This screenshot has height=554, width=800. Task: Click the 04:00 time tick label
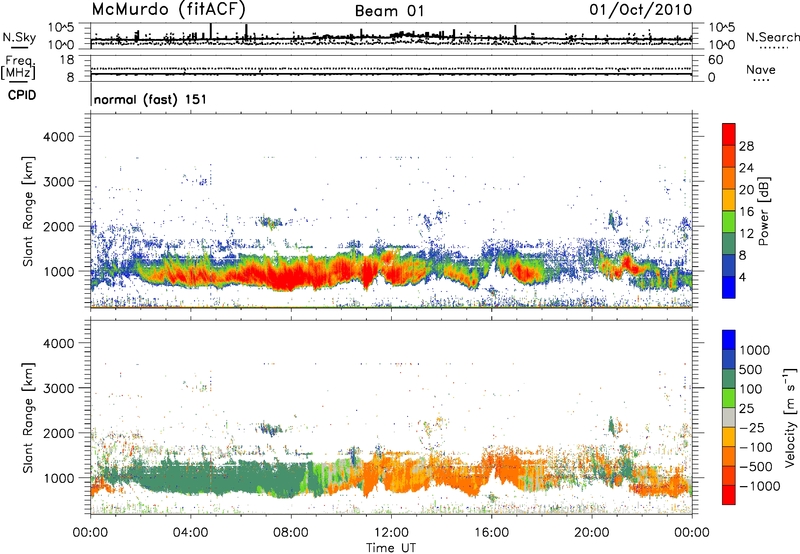coord(191,533)
